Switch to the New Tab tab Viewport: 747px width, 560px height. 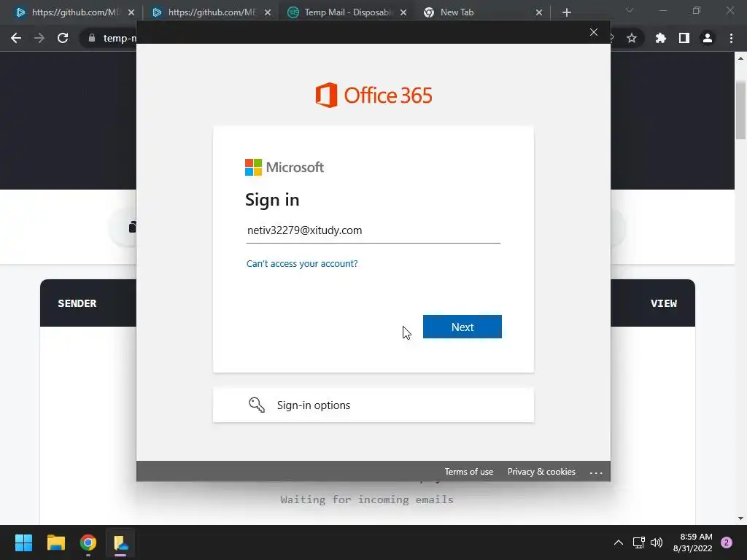(483, 12)
